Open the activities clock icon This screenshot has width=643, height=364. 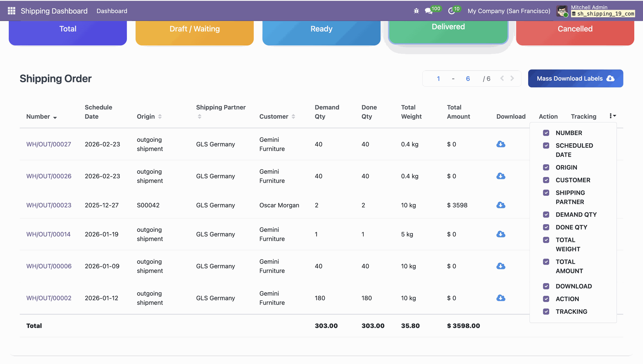pos(451,11)
